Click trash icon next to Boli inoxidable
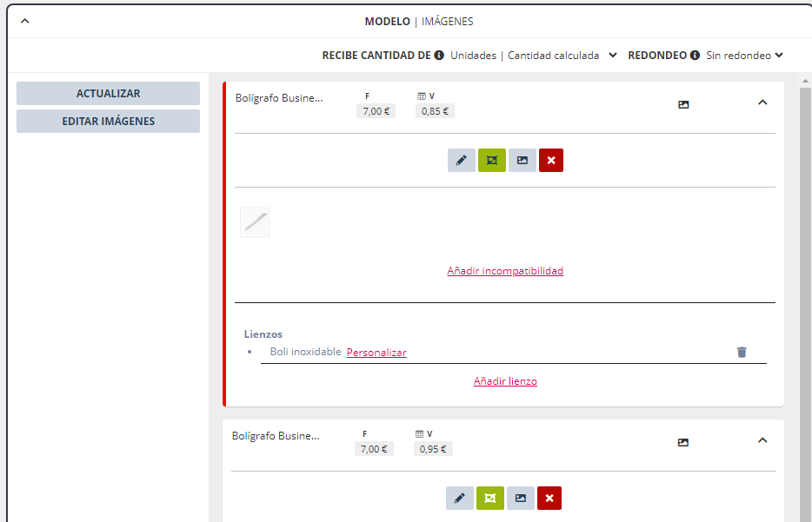Viewport: 812px width, 522px height. point(742,352)
